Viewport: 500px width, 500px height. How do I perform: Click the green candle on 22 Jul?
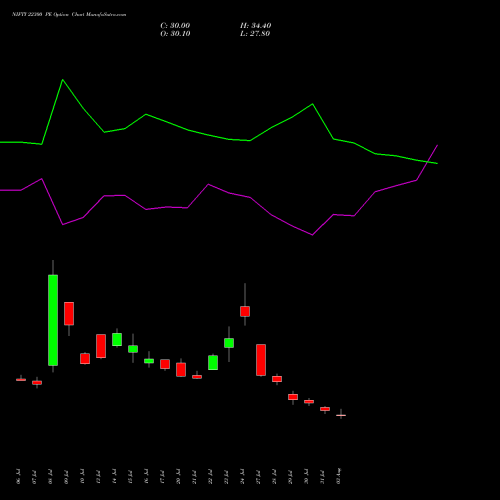(x=213, y=363)
